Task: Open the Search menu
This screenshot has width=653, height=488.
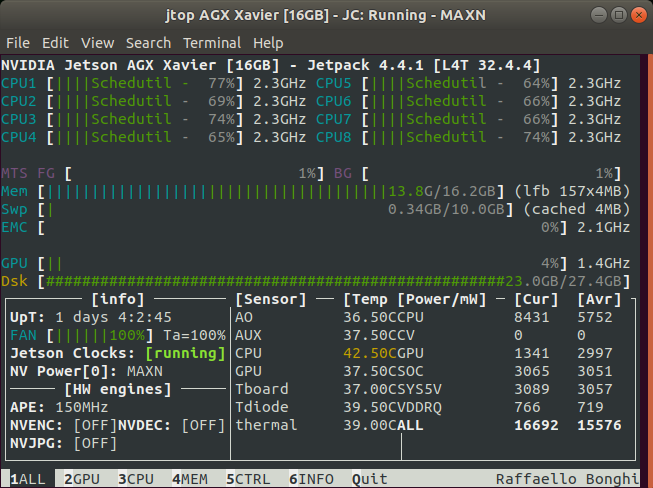Action: click(148, 43)
